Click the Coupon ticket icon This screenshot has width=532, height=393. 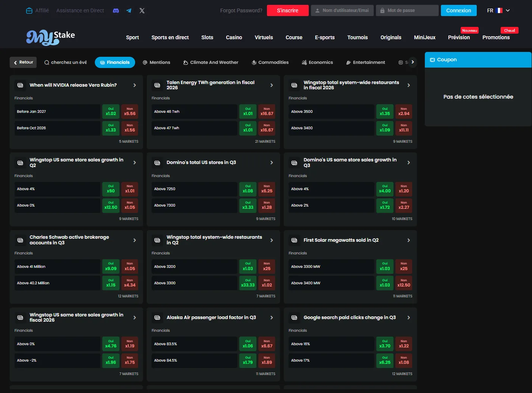pyautogui.click(x=432, y=60)
